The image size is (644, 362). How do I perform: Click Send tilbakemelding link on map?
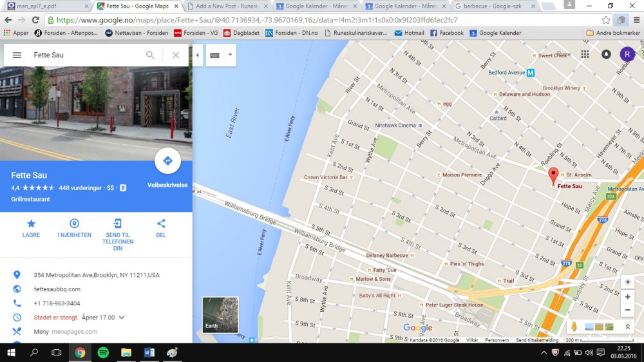[x=537, y=340]
